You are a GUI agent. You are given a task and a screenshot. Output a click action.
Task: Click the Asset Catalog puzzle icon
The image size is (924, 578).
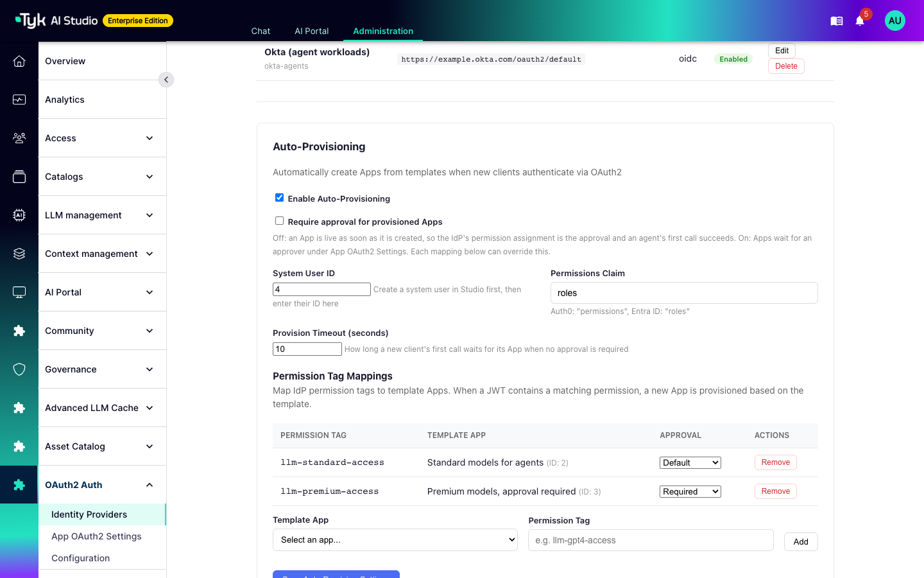tap(19, 446)
